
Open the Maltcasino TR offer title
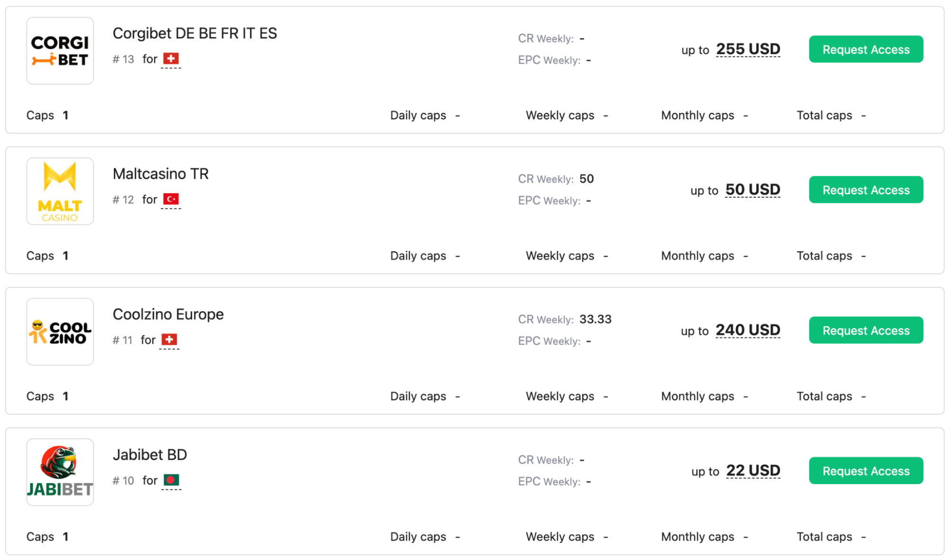tap(160, 174)
